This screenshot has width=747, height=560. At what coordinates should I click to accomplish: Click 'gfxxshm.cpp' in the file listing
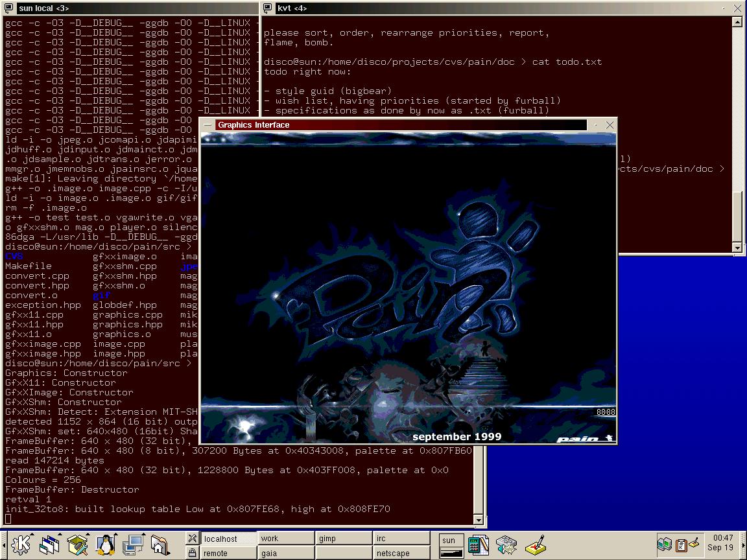coord(124,266)
